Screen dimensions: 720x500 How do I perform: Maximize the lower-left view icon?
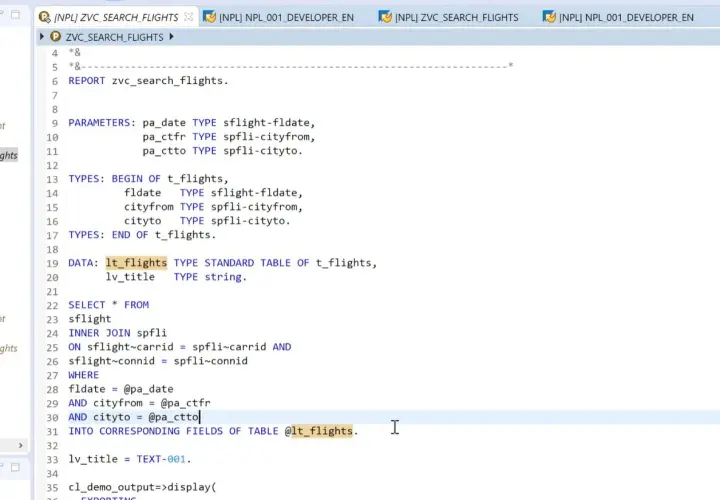click(x=15, y=467)
